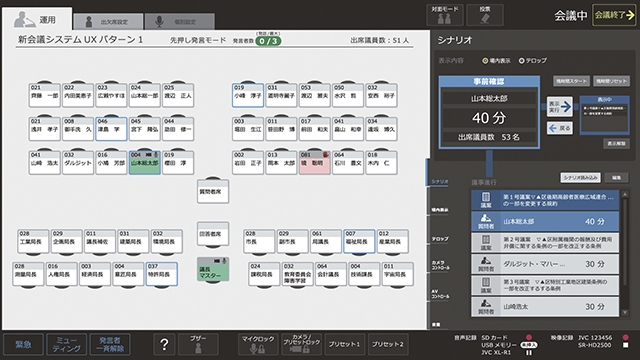Select the 市長 mayor seat
This screenshot has width=640, height=360.
(259, 241)
